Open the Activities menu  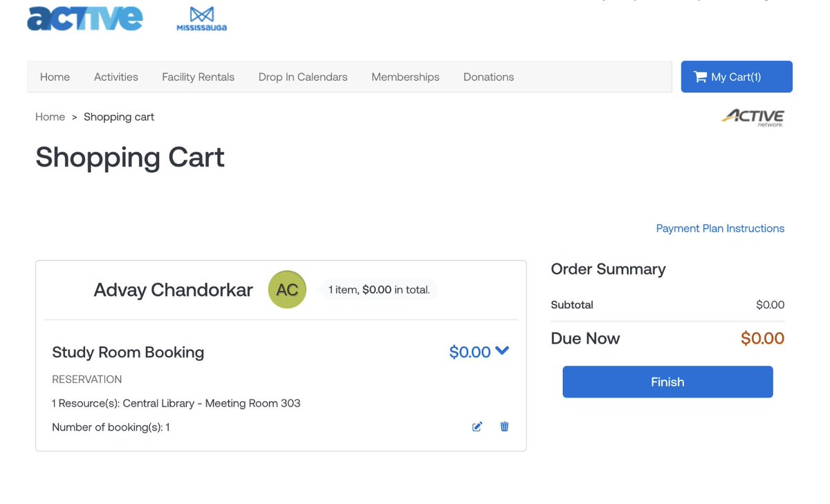pyautogui.click(x=116, y=77)
